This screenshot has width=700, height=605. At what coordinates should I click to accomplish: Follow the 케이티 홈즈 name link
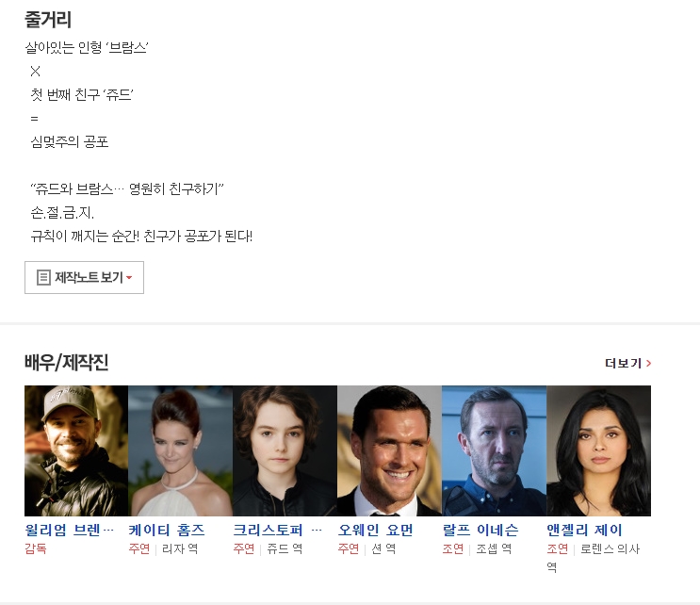pos(167,530)
